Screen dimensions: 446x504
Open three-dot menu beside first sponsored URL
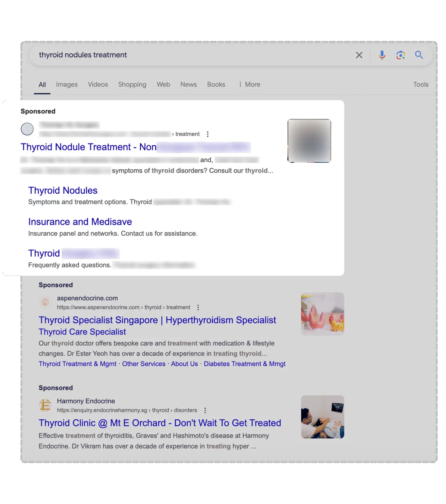[208, 134]
